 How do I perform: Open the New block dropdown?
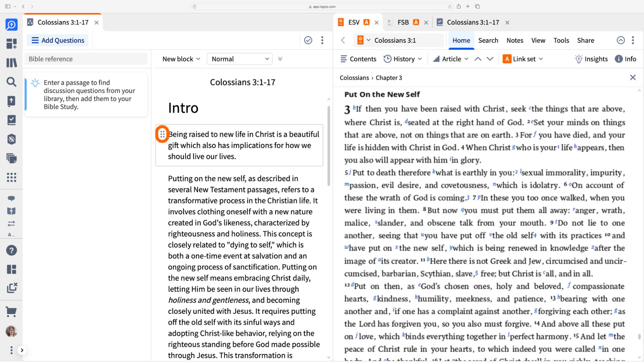(x=181, y=59)
